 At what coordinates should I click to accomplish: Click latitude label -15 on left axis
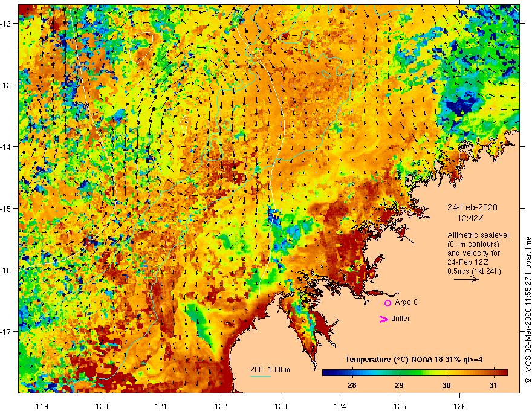5,208
